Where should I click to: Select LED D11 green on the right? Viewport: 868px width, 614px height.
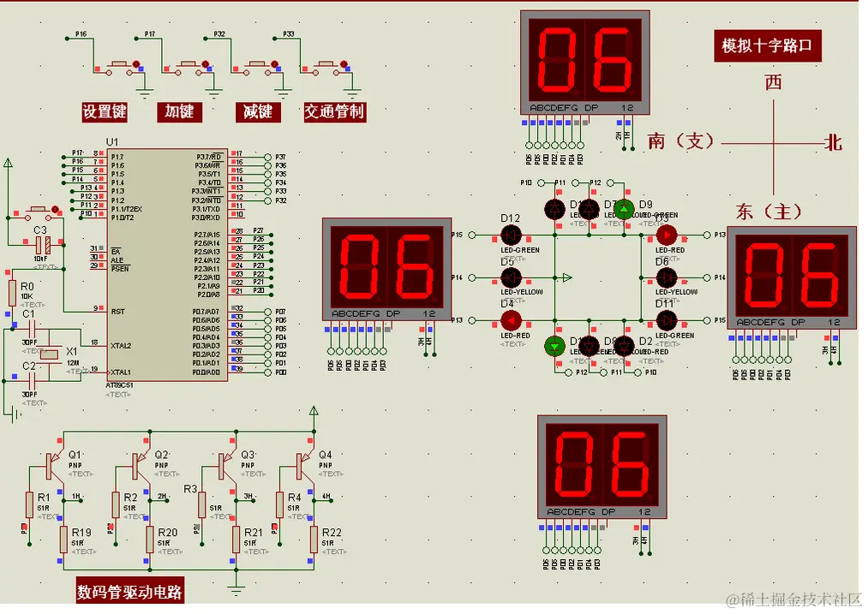point(667,320)
